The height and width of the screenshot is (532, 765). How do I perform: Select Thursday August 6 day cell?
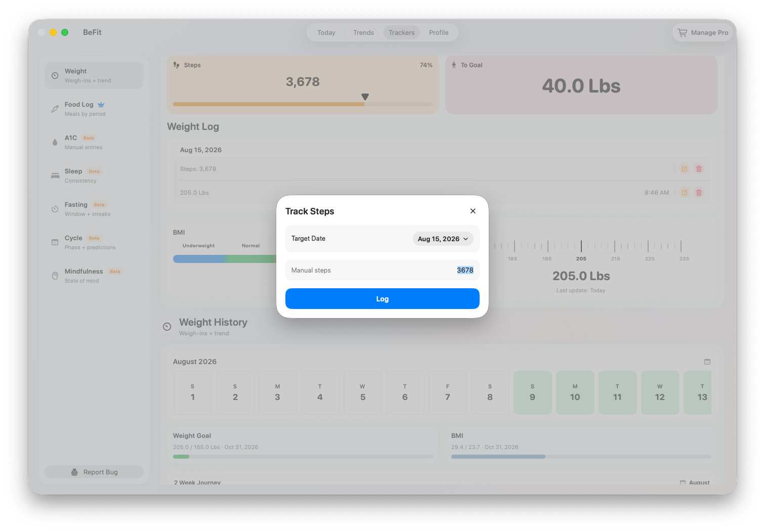tap(405, 392)
